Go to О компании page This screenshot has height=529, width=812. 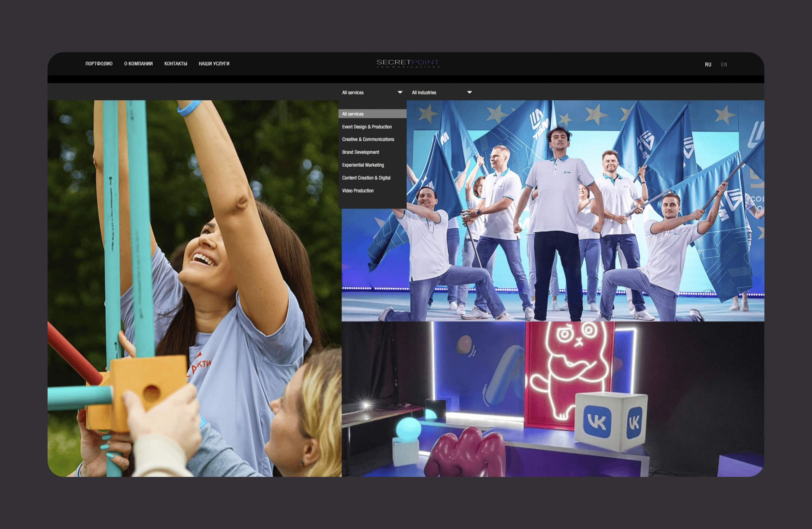(138, 64)
